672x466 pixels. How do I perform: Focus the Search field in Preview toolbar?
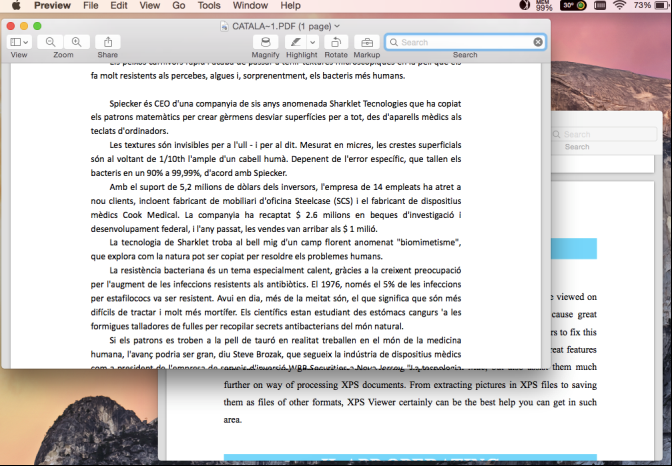[x=465, y=42]
